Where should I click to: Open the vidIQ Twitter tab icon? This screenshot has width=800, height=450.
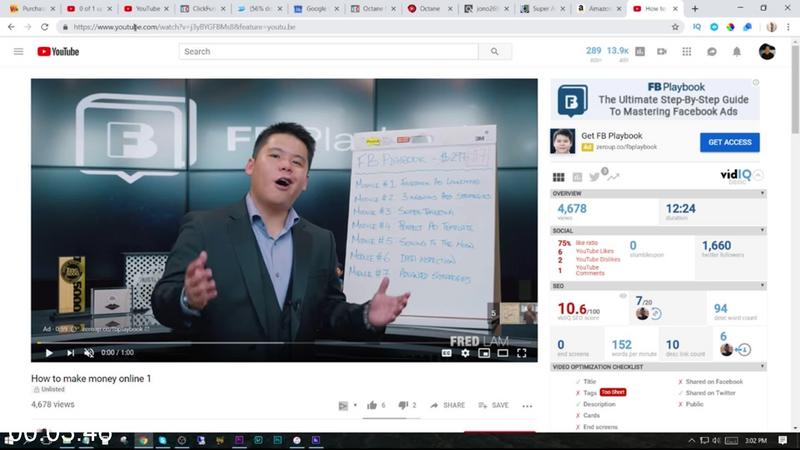point(594,177)
